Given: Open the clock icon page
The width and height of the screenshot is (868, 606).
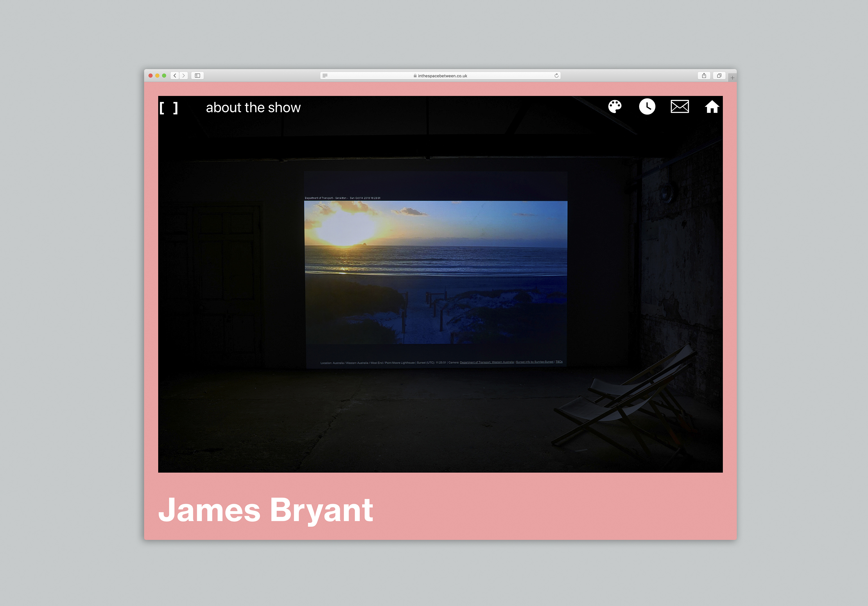Looking at the screenshot, I should pyautogui.click(x=647, y=106).
